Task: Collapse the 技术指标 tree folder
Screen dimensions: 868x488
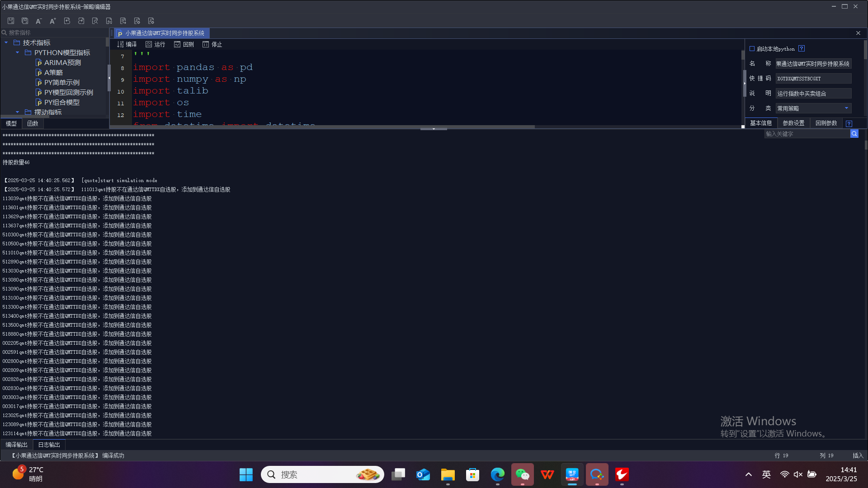Action: (6, 42)
